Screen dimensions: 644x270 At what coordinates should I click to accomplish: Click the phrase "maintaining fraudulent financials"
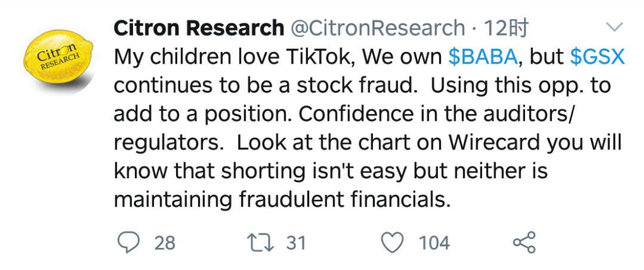[282, 200]
